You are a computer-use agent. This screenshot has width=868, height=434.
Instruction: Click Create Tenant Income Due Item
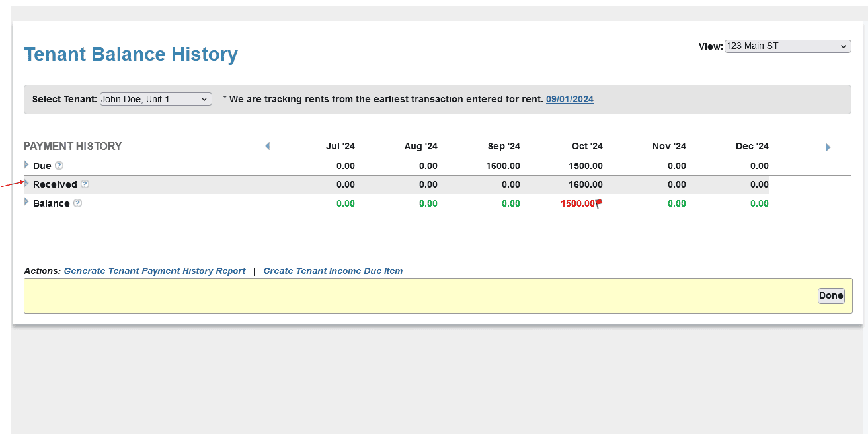pyautogui.click(x=333, y=271)
